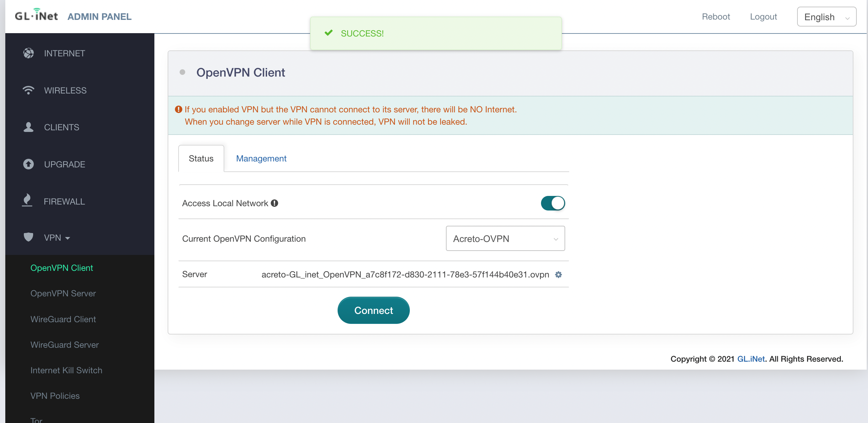Click the SUCCESS! notification text

point(362,33)
